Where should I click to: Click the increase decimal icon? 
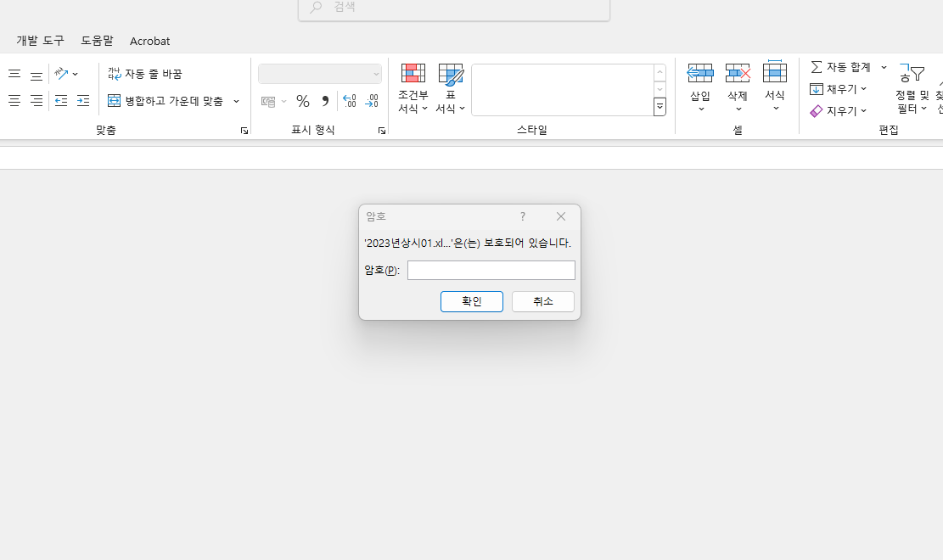pyautogui.click(x=349, y=101)
